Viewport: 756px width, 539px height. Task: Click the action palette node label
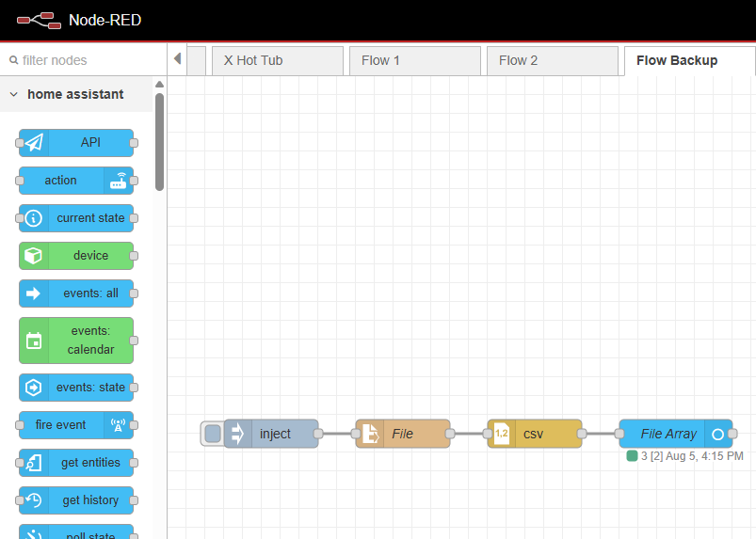click(61, 181)
